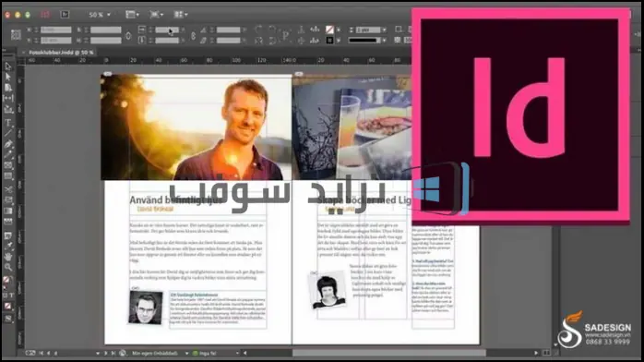The image size is (644, 362).
Task: Go to next page button in status bar
Action: [x=105, y=353]
